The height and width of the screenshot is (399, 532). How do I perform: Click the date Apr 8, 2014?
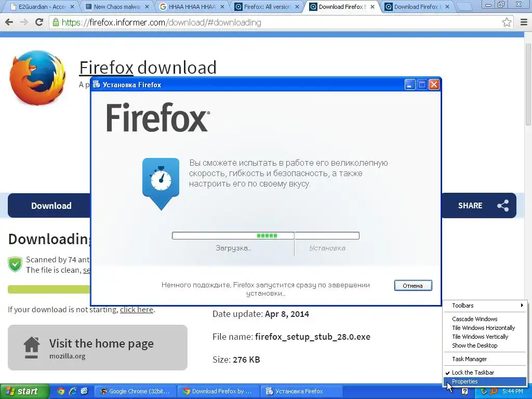point(287,314)
